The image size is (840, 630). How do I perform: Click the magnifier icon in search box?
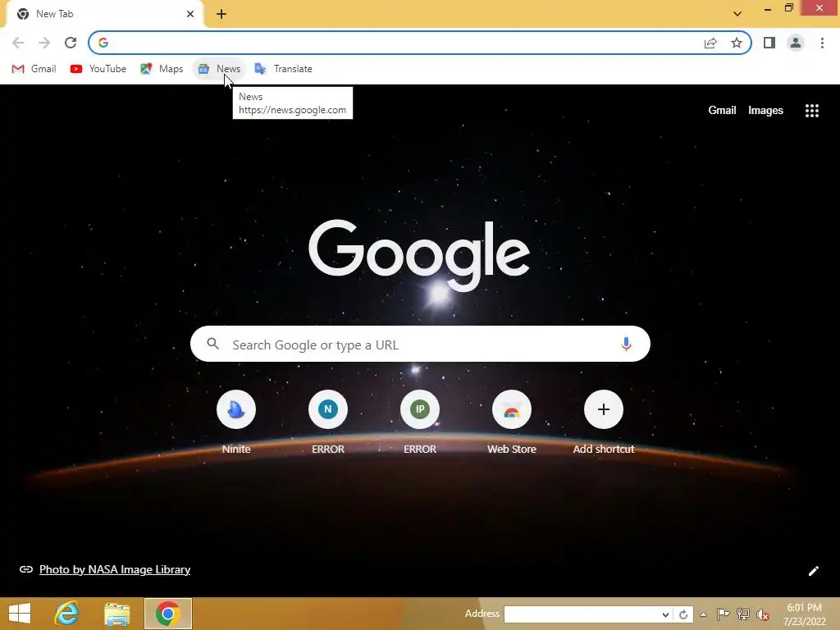click(212, 344)
